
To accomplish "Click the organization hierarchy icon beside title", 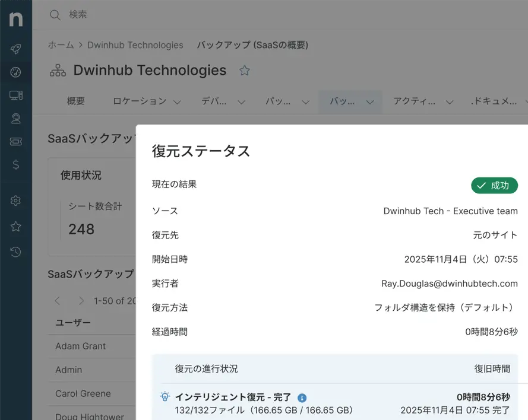I will [58, 71].
